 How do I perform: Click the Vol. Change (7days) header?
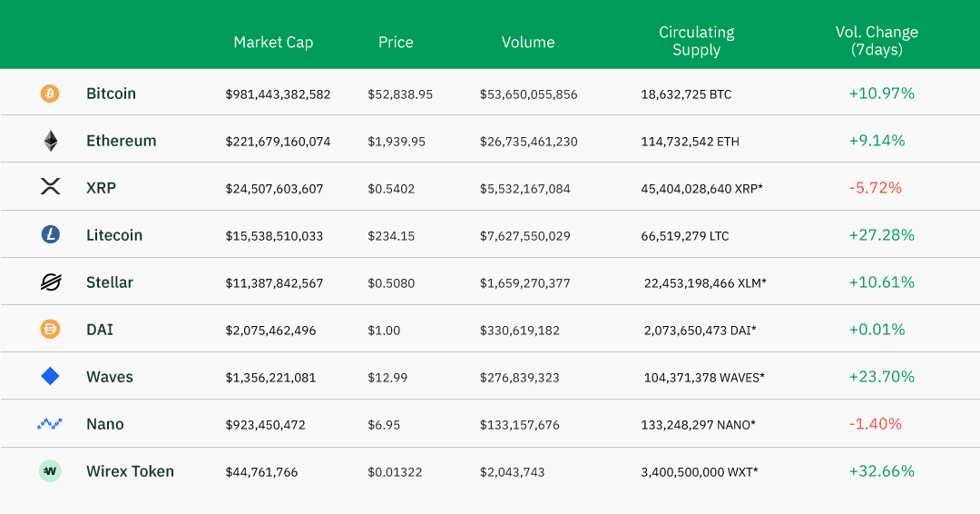[x=877, y=41]
